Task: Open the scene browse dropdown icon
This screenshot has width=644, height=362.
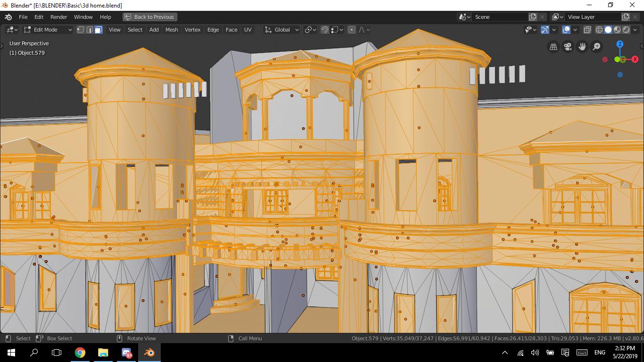Action: pyautogui.click(x=464, y=17)
